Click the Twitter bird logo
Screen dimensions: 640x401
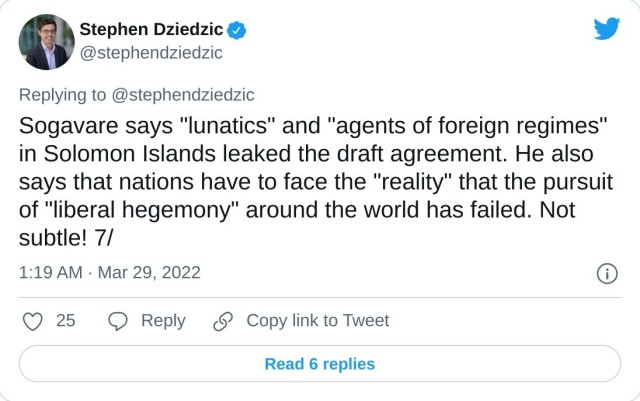tap(606, 28)
